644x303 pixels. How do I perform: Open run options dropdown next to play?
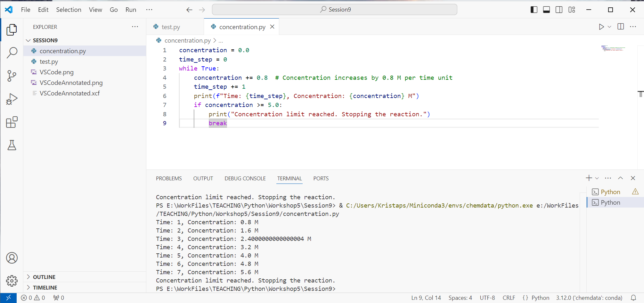(609, 27)
